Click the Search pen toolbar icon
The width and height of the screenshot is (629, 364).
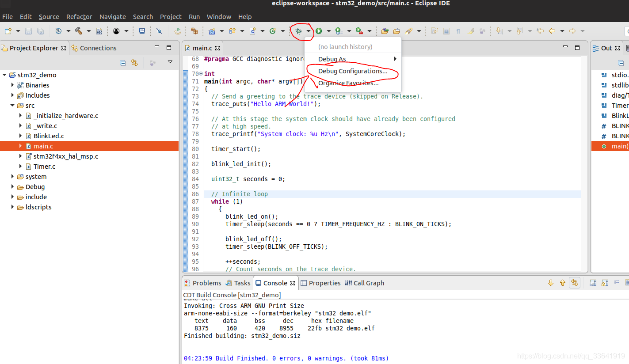(409, 31)
